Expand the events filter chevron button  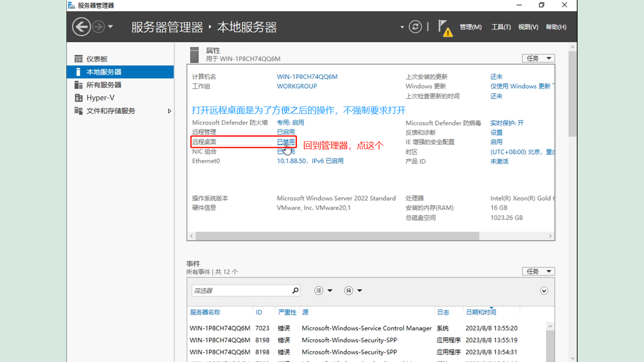pyautogui.click(x=544, y=291)
